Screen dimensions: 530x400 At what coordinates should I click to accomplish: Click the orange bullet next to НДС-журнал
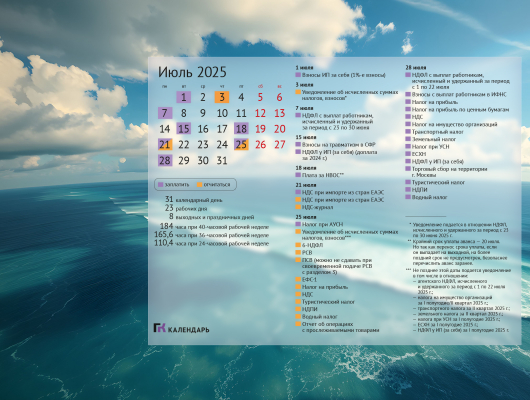point(298,207)
